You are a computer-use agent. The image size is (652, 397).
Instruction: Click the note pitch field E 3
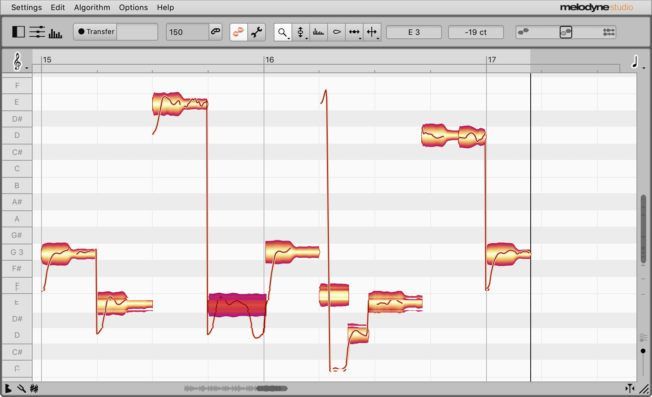click(x=414, y=32)
